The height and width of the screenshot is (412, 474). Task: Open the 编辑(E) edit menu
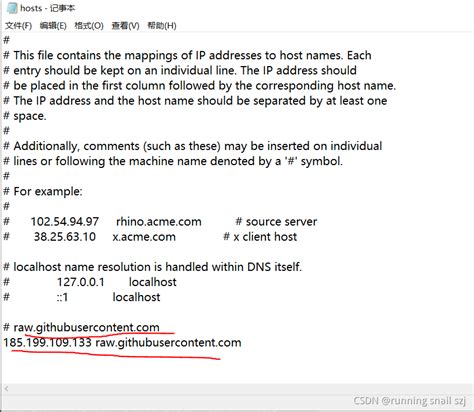53,26
